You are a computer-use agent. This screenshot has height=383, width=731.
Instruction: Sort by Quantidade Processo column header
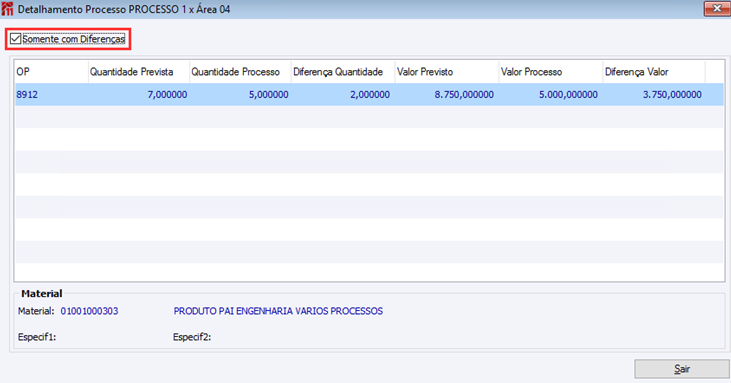click(240, 72)
